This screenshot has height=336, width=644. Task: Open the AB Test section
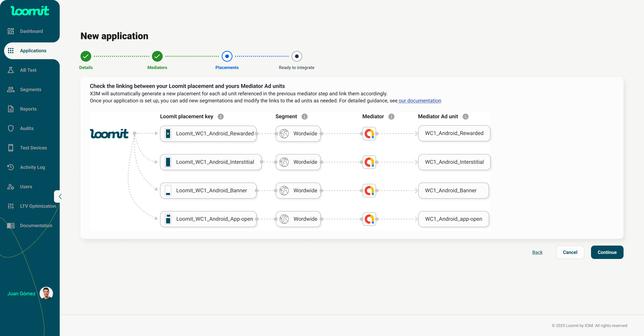(28, 70)
